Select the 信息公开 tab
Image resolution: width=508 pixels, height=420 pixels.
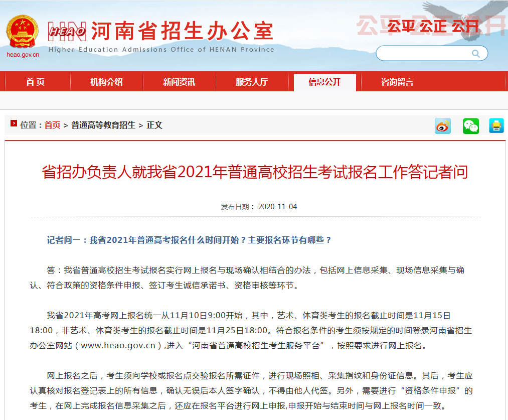tap(324, 82)
